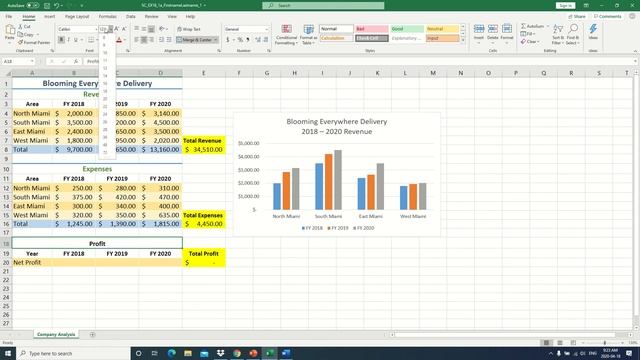Open Sort & Filter menu
The width and height of the screenshot is (640, 360).
click(558, 34)
